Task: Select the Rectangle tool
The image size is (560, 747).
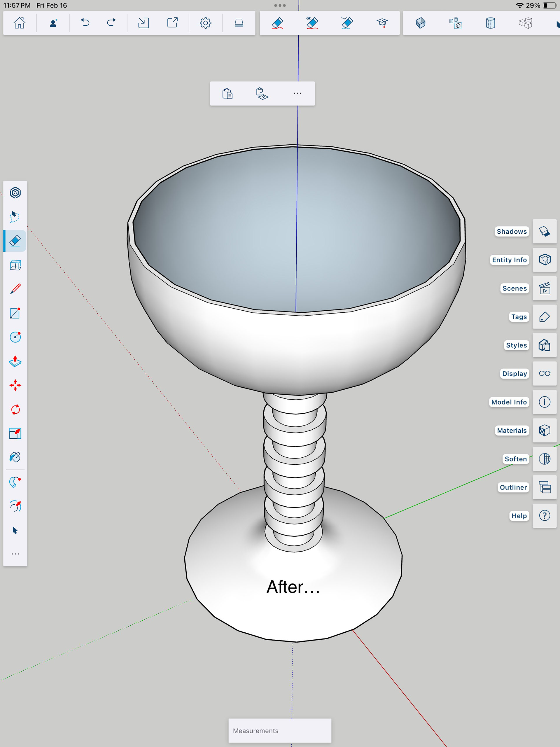Action: 15,313
